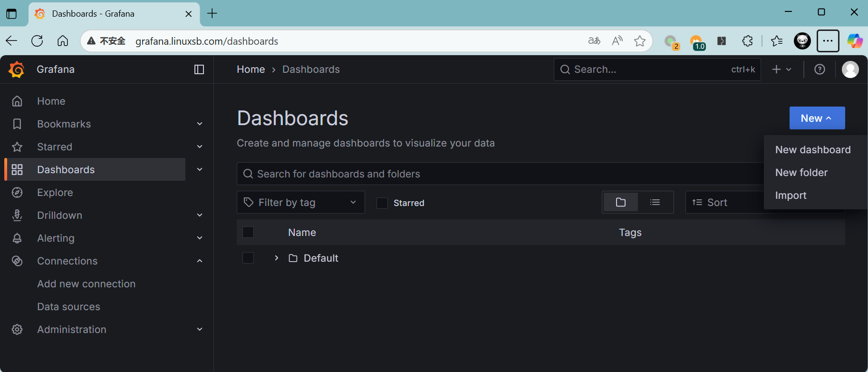This screenshot has width=868, height=372.
Task: Switch to folder view layout
Action: tap(620, 203)
